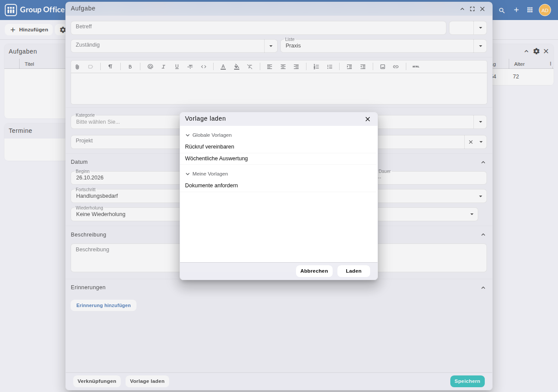Switch editor to HTML source view
558x392 pixels.
(x=416, y=67)
